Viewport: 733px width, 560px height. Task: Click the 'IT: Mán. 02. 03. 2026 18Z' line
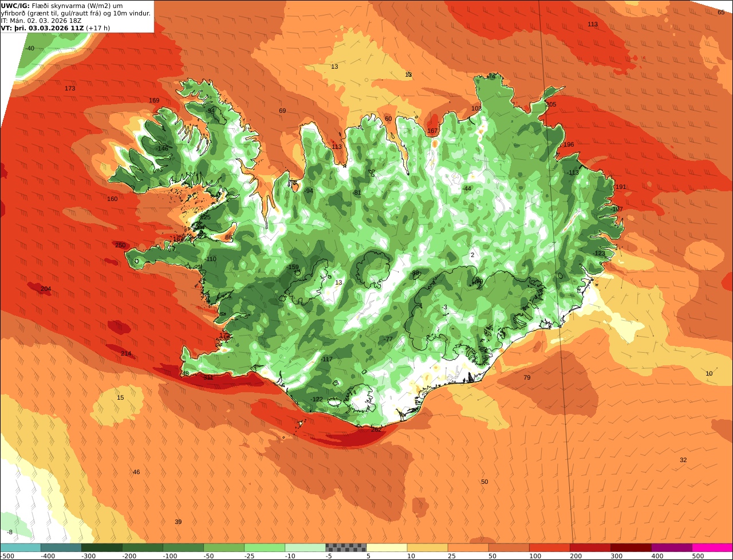pyautogui.click(x=41, y=20)
